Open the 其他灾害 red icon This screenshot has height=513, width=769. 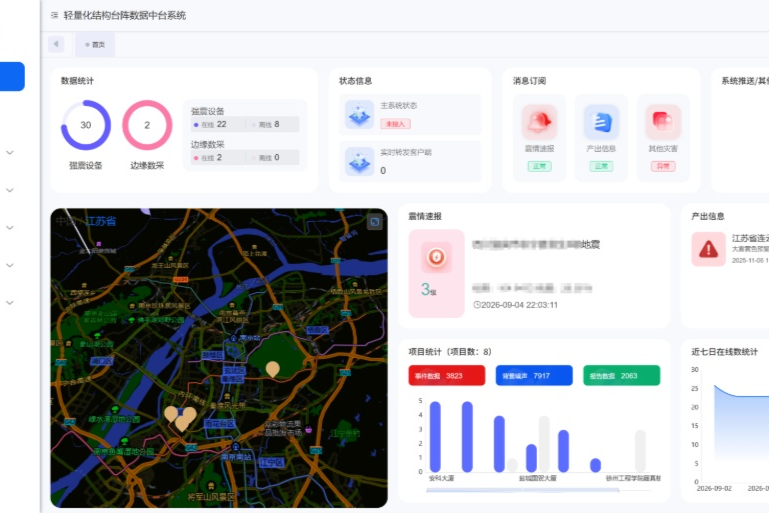tap(663, 122)
